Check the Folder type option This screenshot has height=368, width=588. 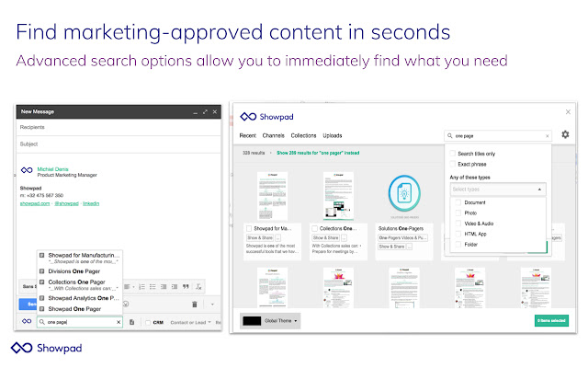coord(458,245)
